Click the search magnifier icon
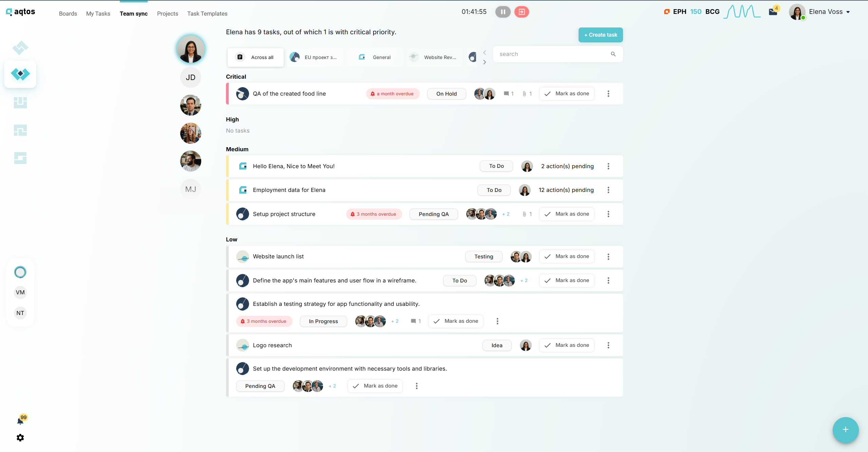The height and width of the screenshot is (452, 868). coord(613,54)
